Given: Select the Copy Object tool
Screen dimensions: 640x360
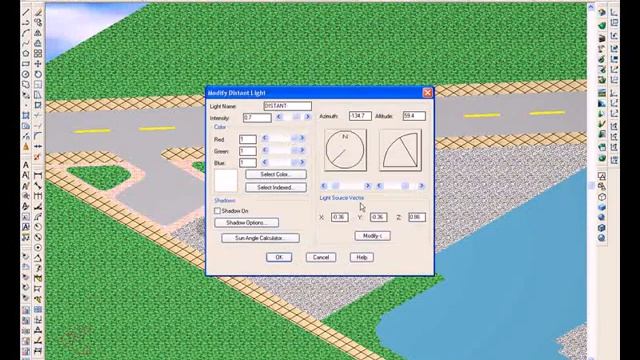Looking at the screenshot, I should pyautogui.click(x=38, y=23).
